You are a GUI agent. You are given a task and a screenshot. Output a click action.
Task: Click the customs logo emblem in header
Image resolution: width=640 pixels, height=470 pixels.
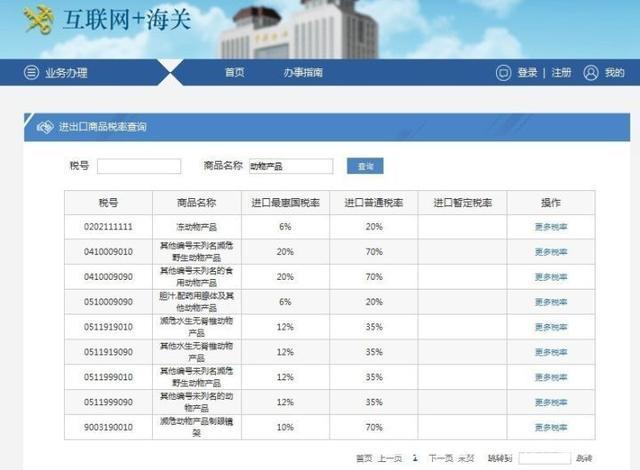[39, 19]
